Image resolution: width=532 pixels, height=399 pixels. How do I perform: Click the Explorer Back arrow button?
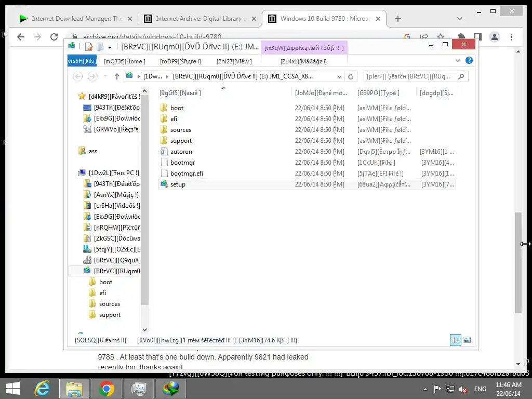[78, 76]
